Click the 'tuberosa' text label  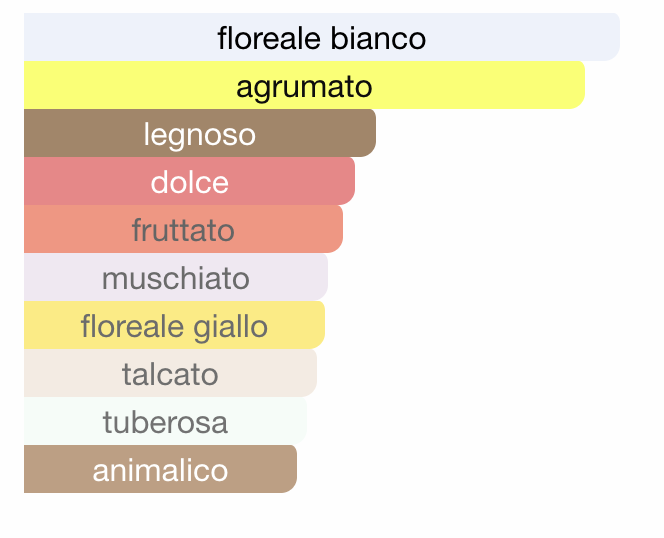tap(166, 422)
